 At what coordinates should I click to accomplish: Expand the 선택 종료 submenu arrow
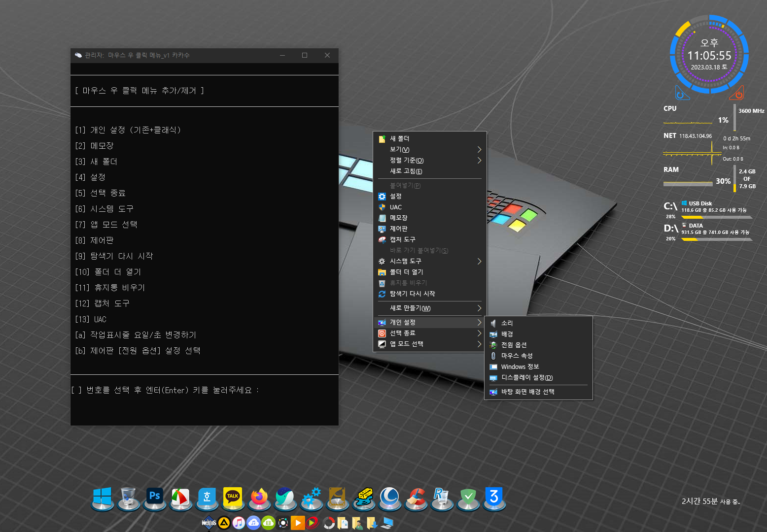[479, 333]
